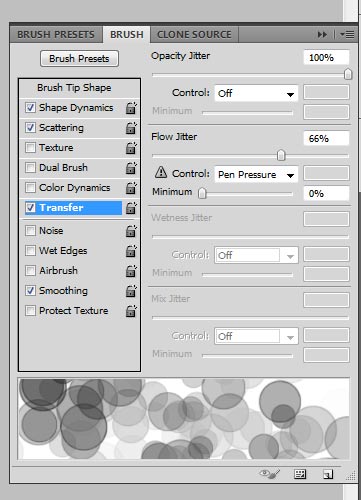Screen dimensions: 361x500
Task: Click the lock icon beside Protect Texture
Action: click(131, 311)
